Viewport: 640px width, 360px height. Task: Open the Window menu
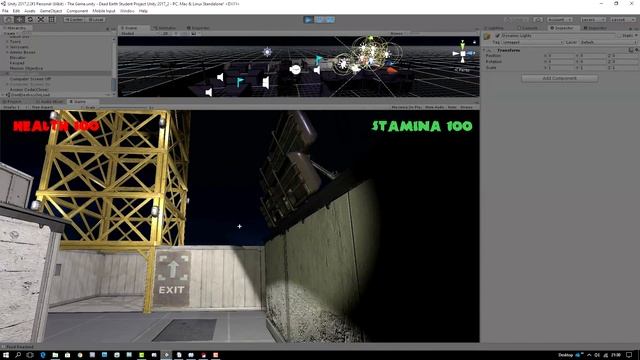(127, 11)
